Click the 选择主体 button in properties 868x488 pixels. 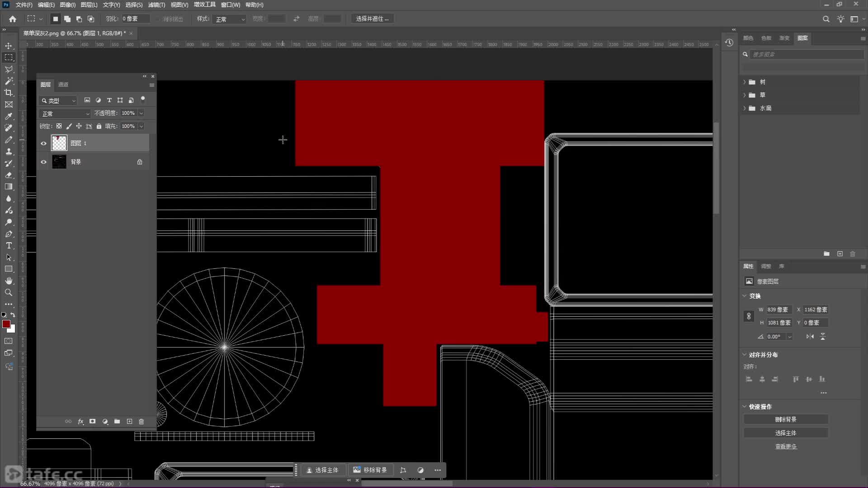[785, 433]
